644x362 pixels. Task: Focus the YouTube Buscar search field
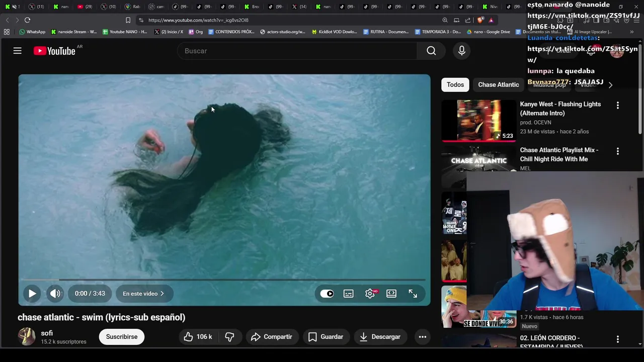(297, 51)
